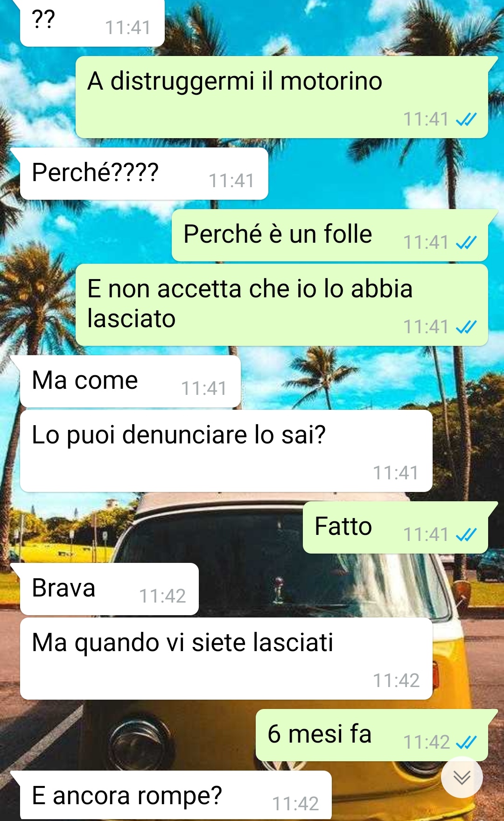Viewport: 504px width, 821px height.
Task: Select the "Perché????" received message
Action: tap(144, 174)
